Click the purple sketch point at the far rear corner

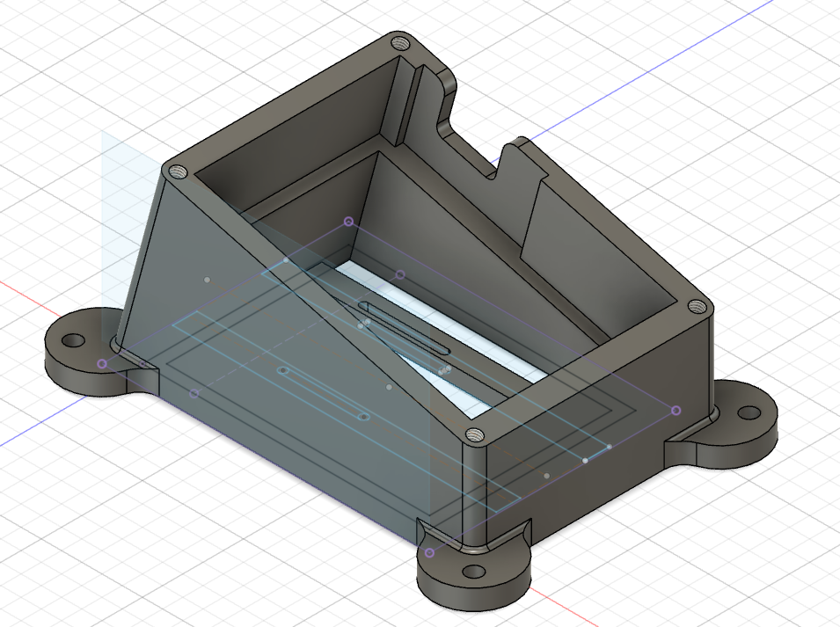pos(348,221)
